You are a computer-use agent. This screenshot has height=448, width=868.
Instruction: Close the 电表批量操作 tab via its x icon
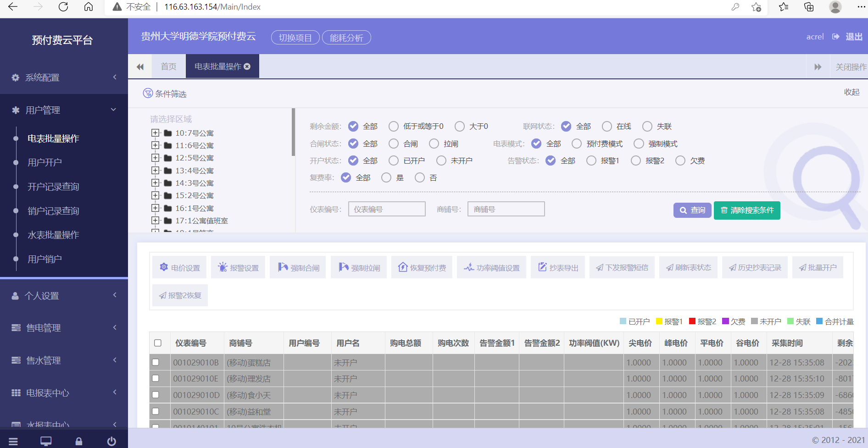[247, 66]
